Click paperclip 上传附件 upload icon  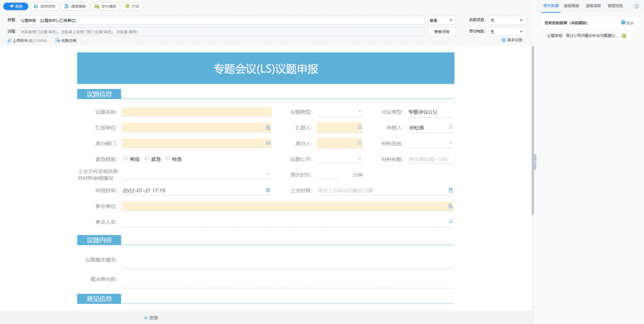click(x=10, y=40)
